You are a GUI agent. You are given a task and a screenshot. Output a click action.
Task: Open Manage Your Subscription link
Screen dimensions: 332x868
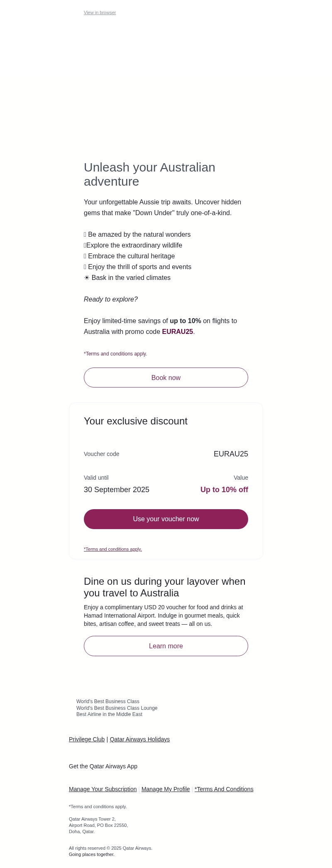(103, 789)
